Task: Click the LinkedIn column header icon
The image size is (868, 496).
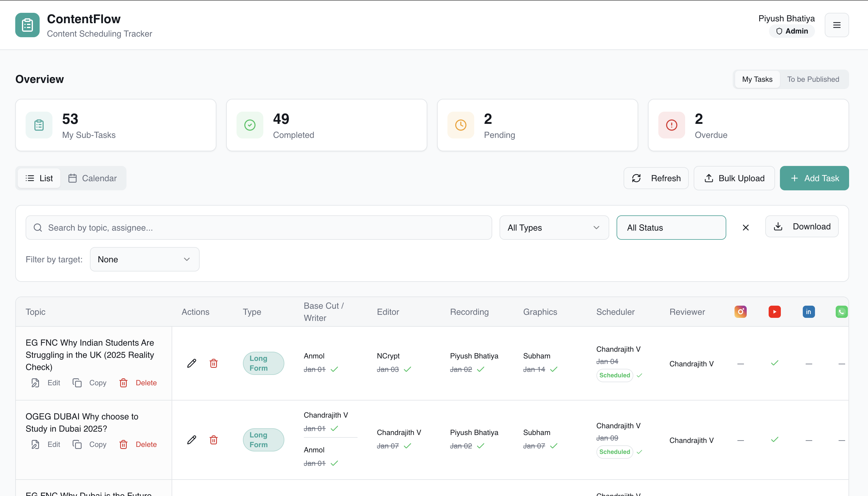Action: 809,312
